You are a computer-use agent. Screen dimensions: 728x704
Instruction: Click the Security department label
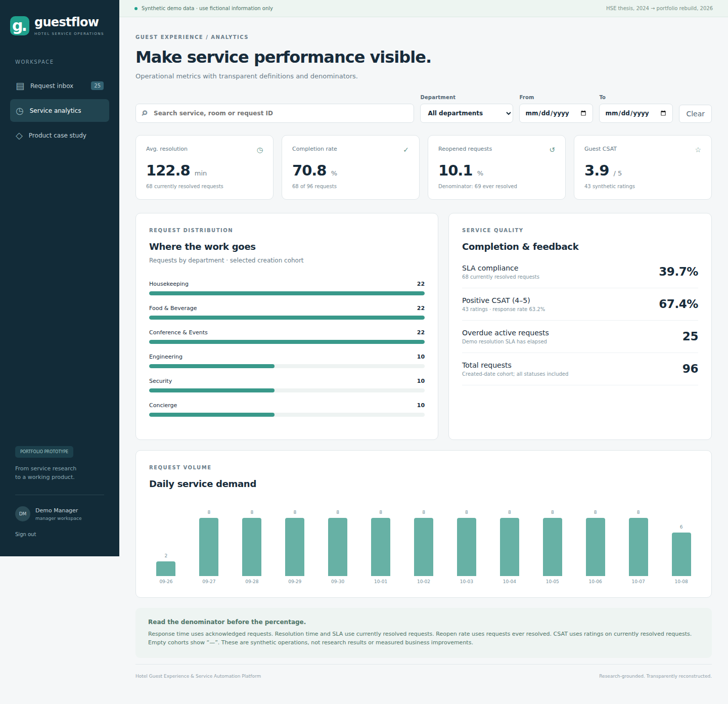(160, 381)
